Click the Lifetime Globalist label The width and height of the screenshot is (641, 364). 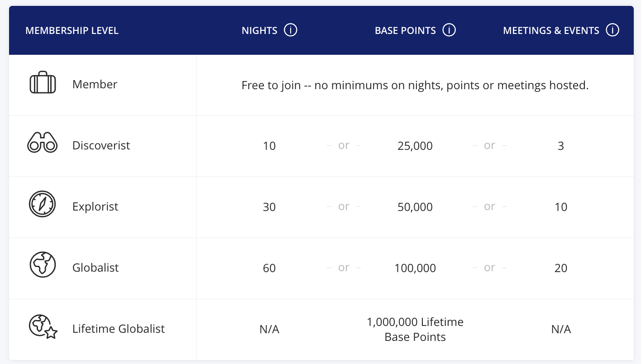[119, 329]
